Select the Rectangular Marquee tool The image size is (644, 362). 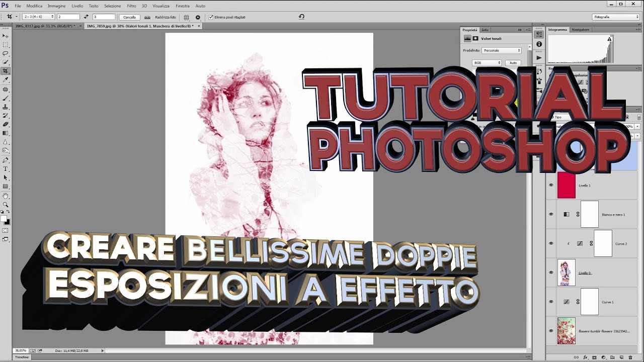click(6, 45)
